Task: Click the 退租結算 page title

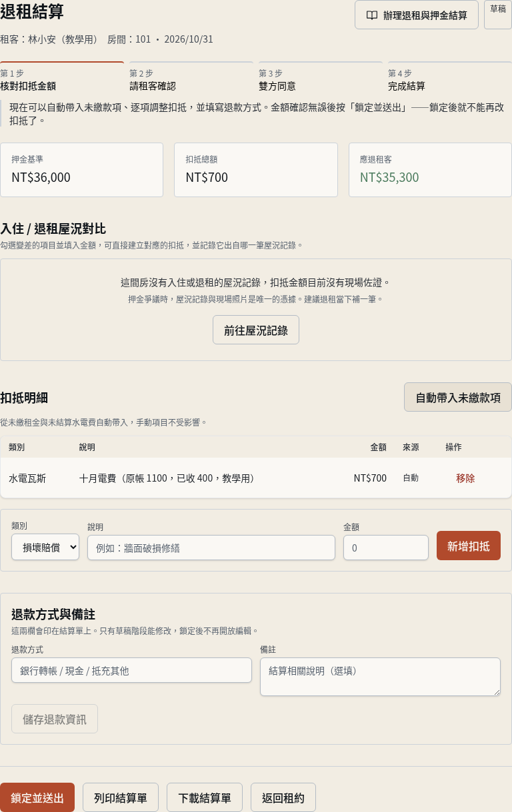Action: coord(32,11)
